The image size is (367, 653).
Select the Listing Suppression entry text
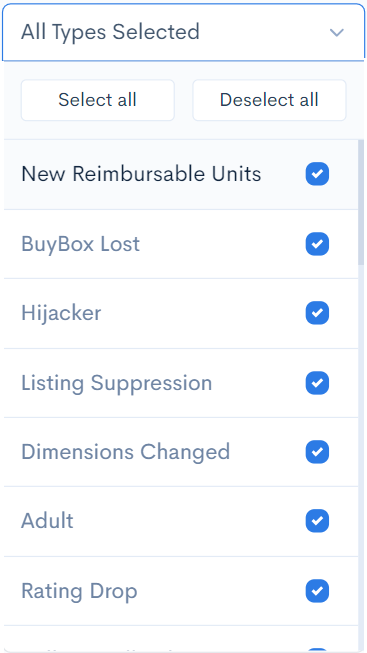coord(117,383)
